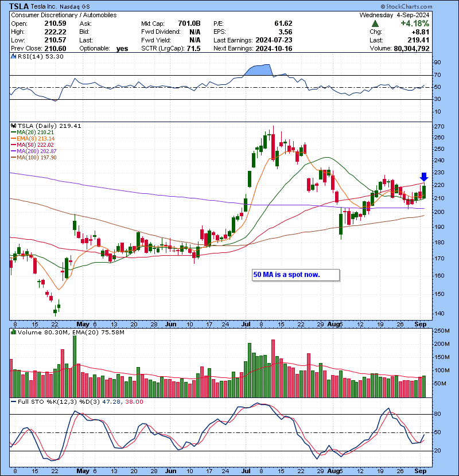The height and width of the screenshot is (476, 459).
Task: Click the Low value 210.57
Action: (55, 40)
